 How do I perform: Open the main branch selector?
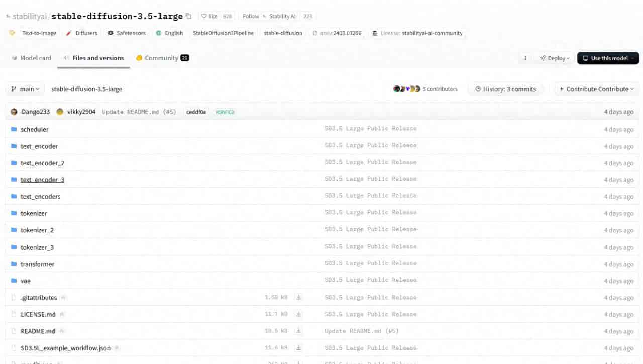point(25,89)
